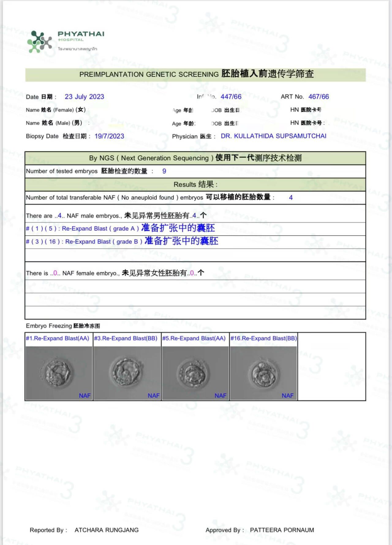Click caption '#1.Re-Expand Blast(AA)'
392x545 pixels.
(58, 339)
